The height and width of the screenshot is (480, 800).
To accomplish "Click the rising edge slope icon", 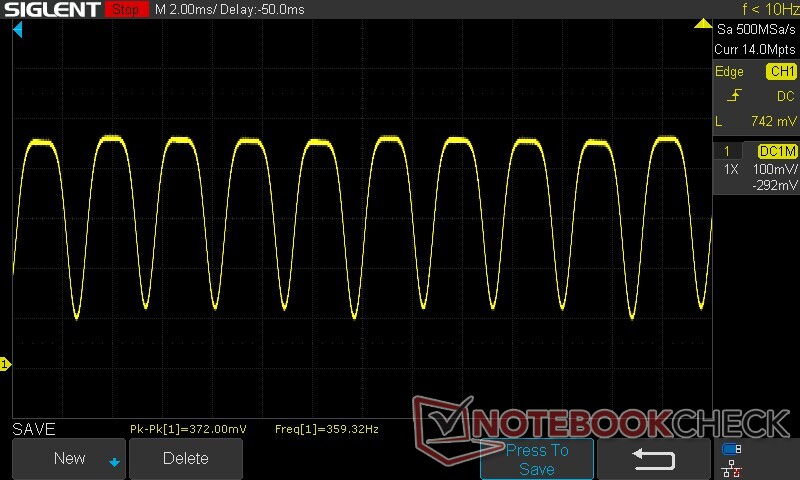I will tap(734, 95).
